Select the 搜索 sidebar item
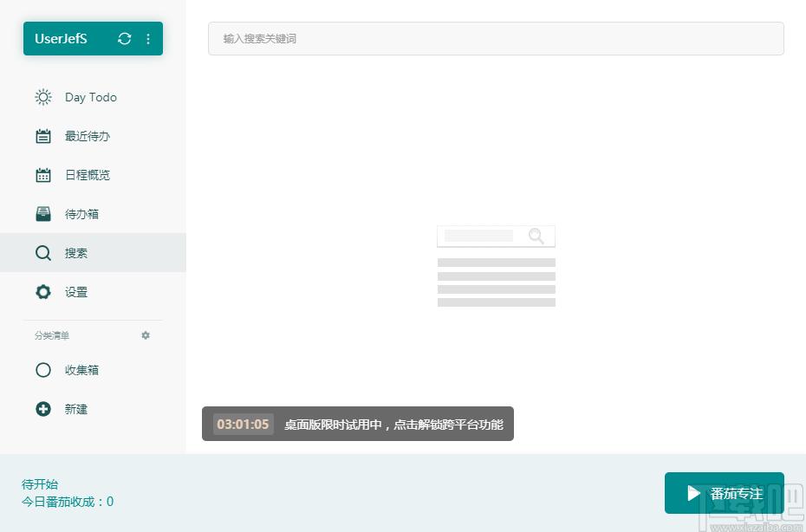The height and width of the screenshot is (532, 806). point(93,252)
